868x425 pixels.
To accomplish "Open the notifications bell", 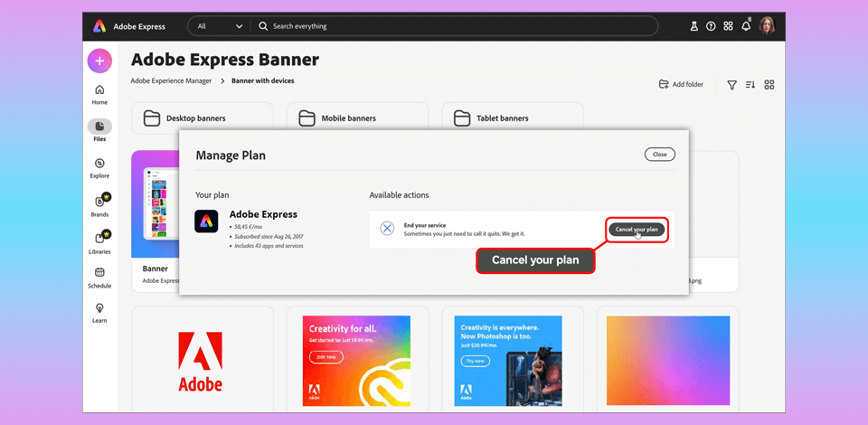I will [x=746, y=25].
